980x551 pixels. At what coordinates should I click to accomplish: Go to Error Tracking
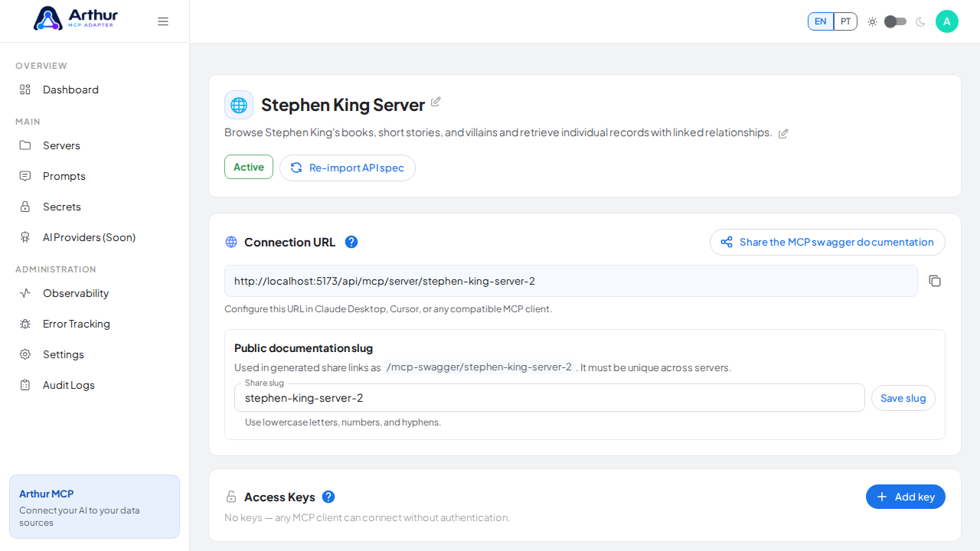click(95, 324)
